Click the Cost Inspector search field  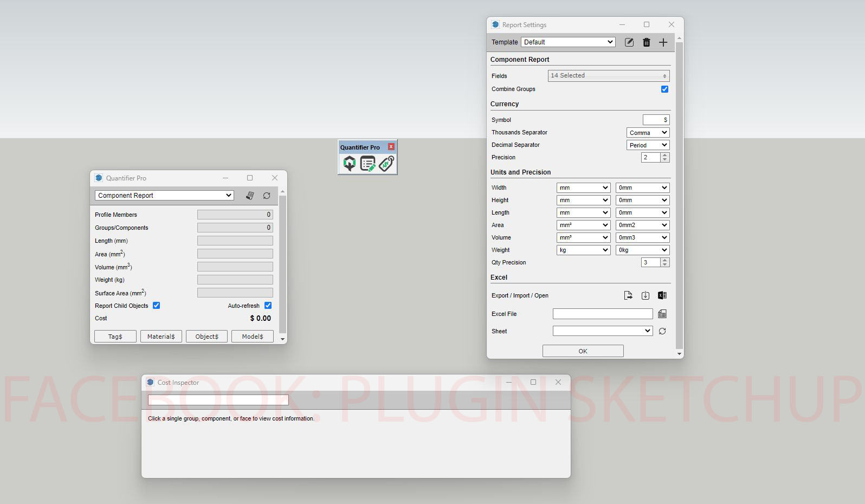218,400
